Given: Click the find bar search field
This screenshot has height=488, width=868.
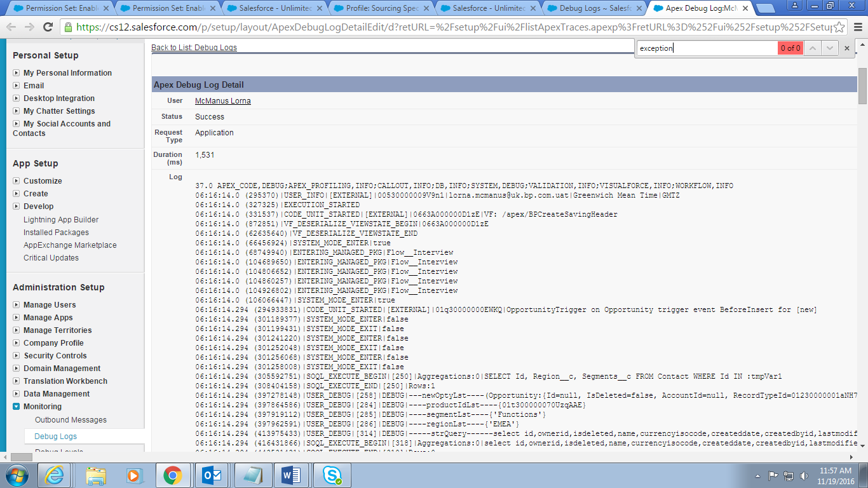Looking at the screenshot, I should click(x=707, y=48).
